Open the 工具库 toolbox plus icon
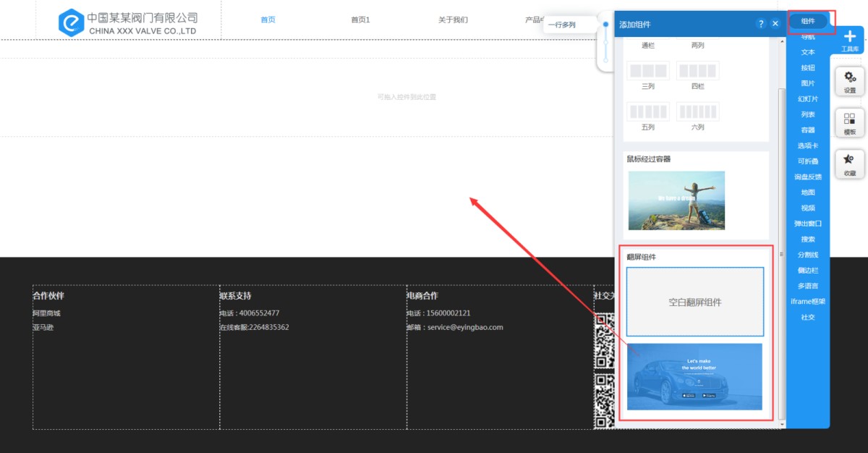The height and width of the screenshot is (453, 868). pyautogui.click(x=850, y=38)
